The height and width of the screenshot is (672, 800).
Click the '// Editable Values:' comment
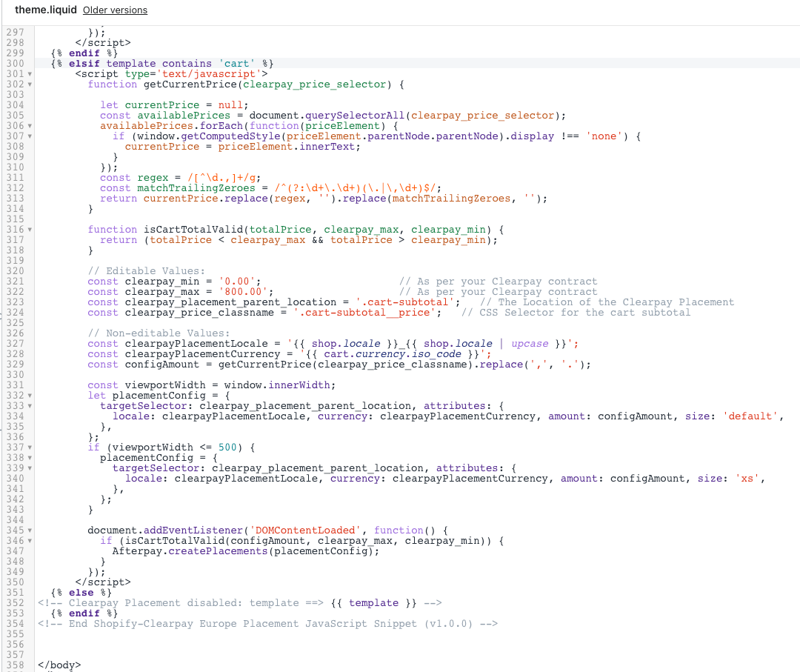pyautogui.click(x=147, y=271)
